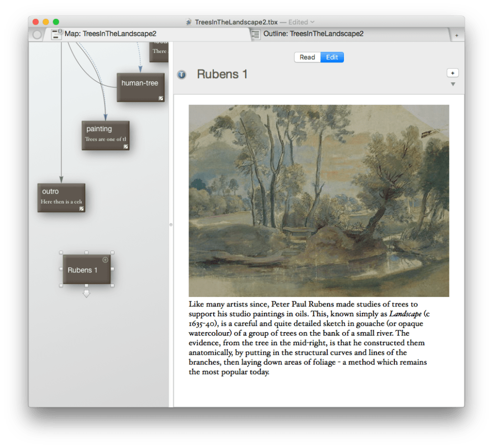Click the link arrow below Rubens 1 note
The image size is (493, 448).
(87, 294)
